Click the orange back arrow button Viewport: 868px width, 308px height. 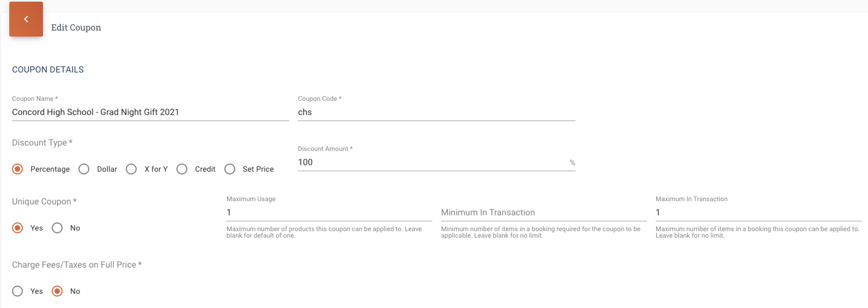[26, 19]
